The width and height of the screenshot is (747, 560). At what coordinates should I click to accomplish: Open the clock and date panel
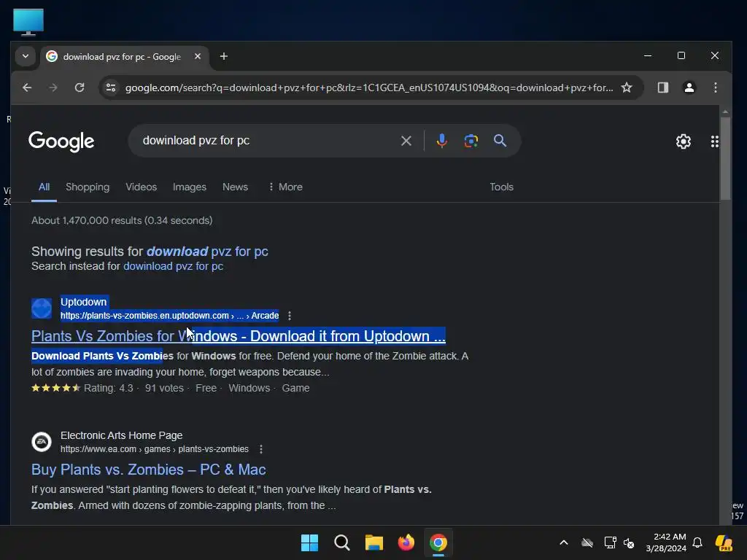click(x=666, y=542)
